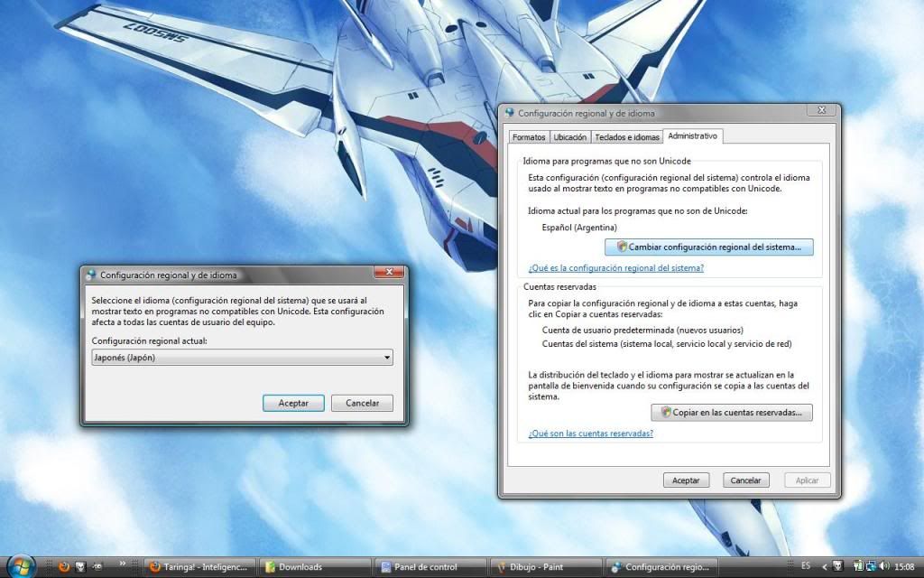Click the skull icon in system tray
Viewport: 924px width, 578px height.
tap(837, 566)
